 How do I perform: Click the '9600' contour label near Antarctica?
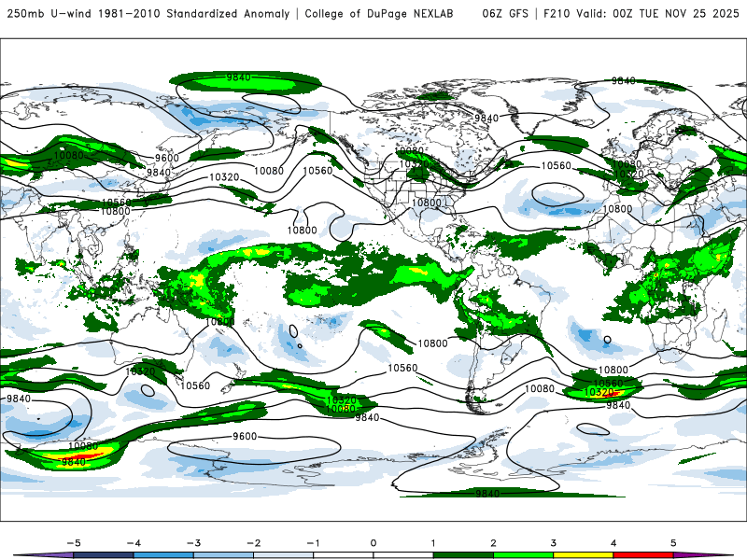click(x=245, y=436)
